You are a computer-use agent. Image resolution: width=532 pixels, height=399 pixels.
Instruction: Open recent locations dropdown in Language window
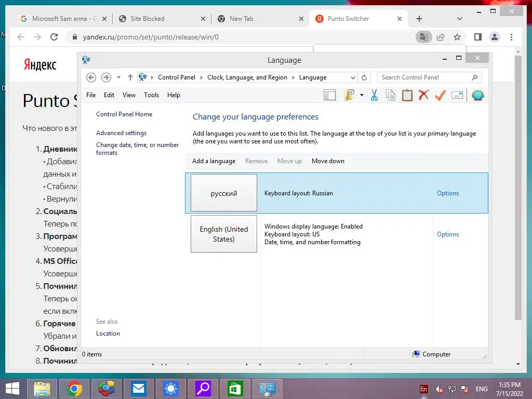point(118,77)
